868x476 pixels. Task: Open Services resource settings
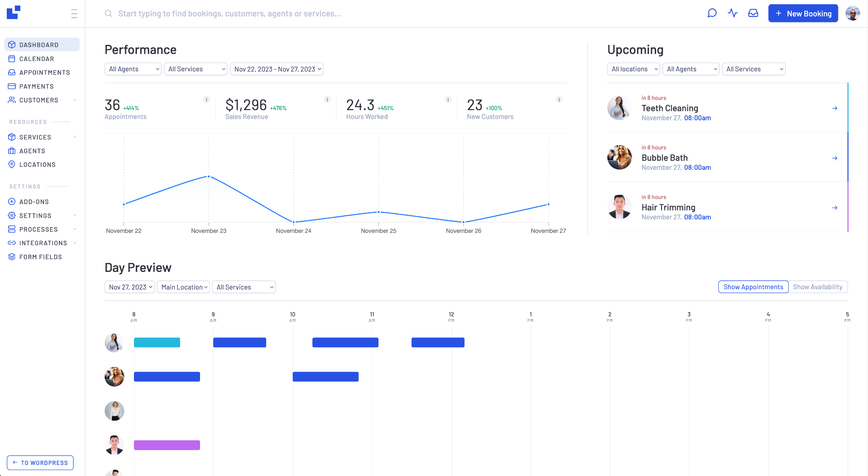(35, 137)
